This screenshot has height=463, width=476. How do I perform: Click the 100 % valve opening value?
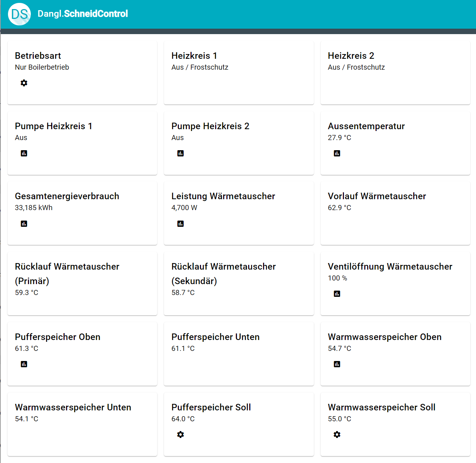pos(337,278)
